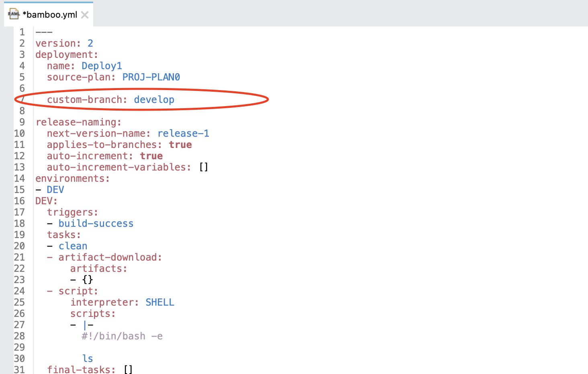Click the deployment: key on line 3
The image size is (588, 374).
[67, 55]
